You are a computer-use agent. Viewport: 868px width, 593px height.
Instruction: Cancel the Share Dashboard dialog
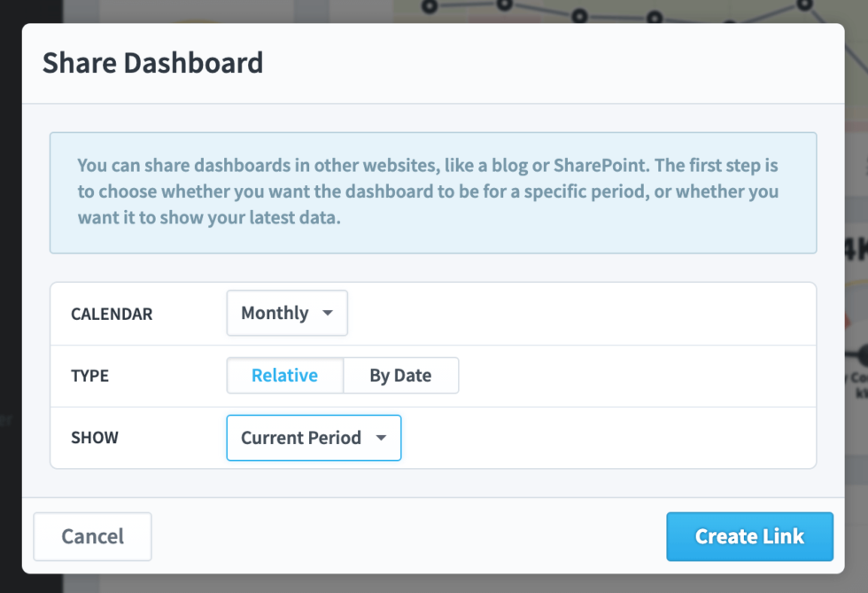tap(92, 536)
